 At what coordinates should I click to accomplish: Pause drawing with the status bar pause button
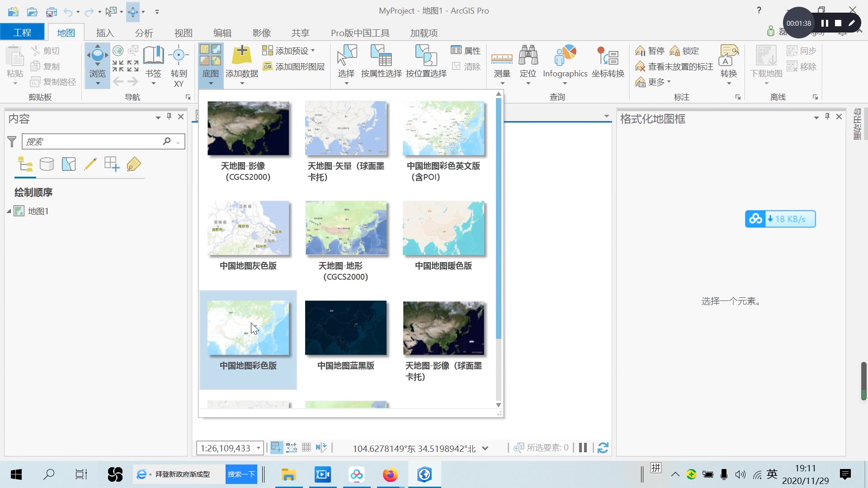pyautogui.click(x=583, y=448)
